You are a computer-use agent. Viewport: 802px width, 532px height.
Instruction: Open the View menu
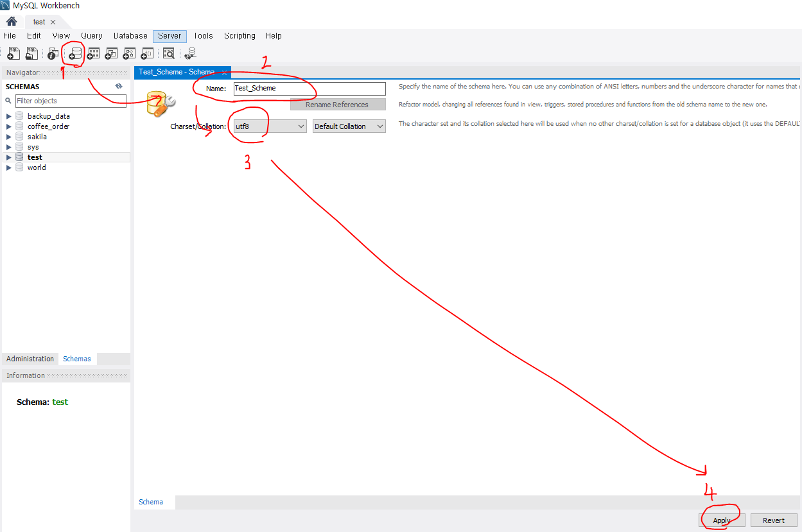pyautogui.click(x=62, y=36)
